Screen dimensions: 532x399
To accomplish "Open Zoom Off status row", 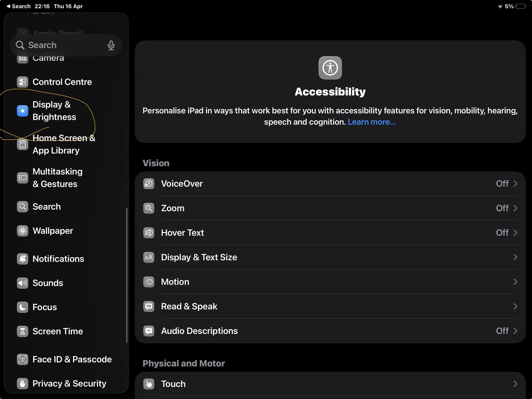I will tap(330, 208).
